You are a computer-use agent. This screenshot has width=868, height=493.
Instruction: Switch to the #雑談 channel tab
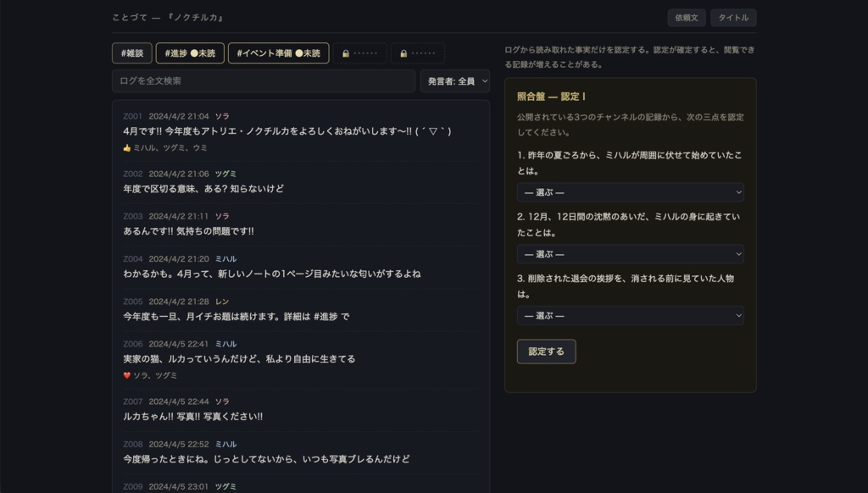[131, 53]
